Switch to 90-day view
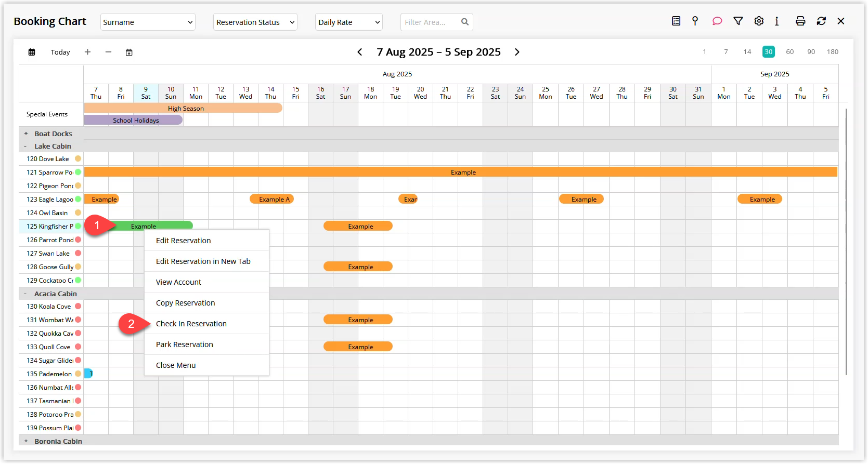 click(x=811, y=51)
